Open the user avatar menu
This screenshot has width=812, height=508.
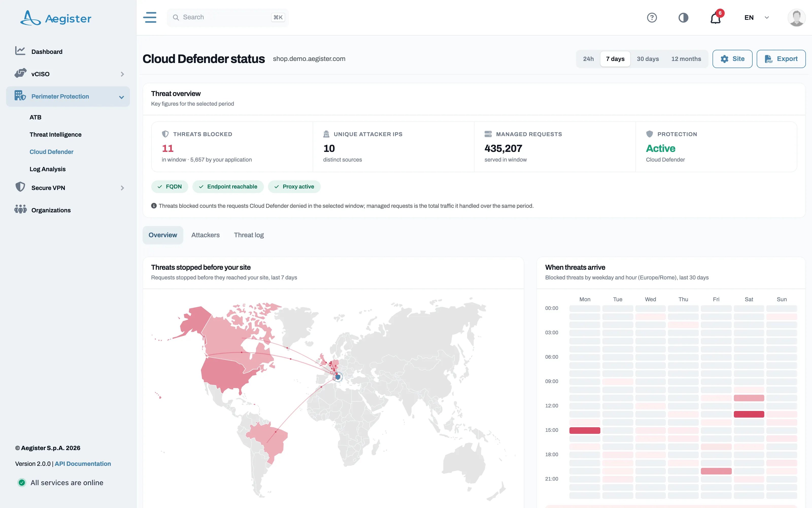[796, 18]
